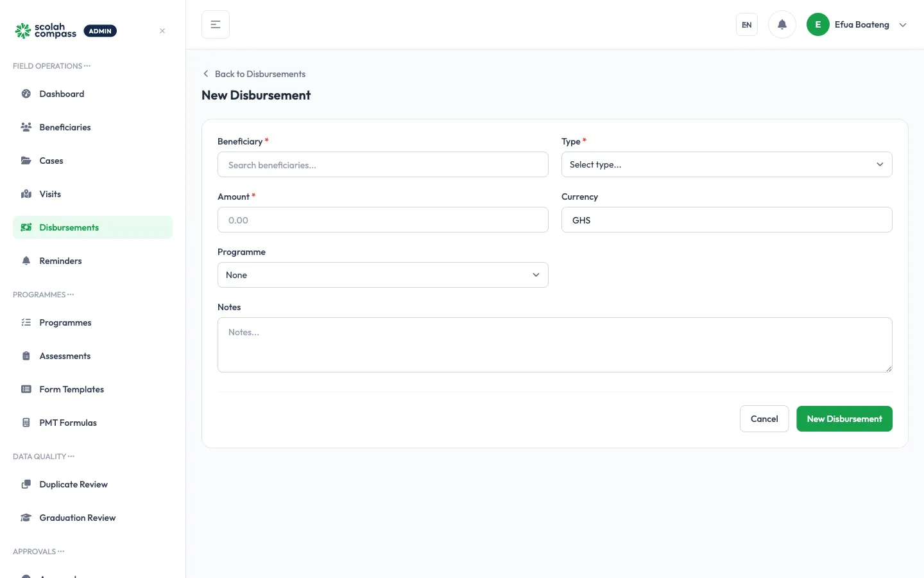Click the Form Templates icon
924x578 pixels.
[26, 389]
